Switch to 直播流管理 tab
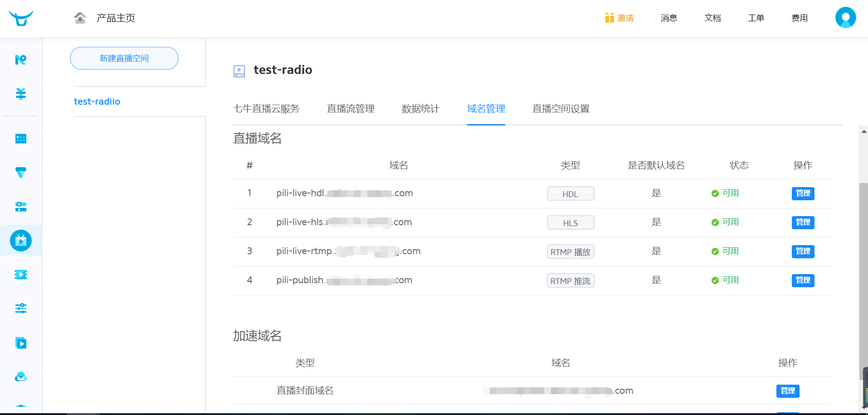This screenshot has width=868, height=415. 351,109
